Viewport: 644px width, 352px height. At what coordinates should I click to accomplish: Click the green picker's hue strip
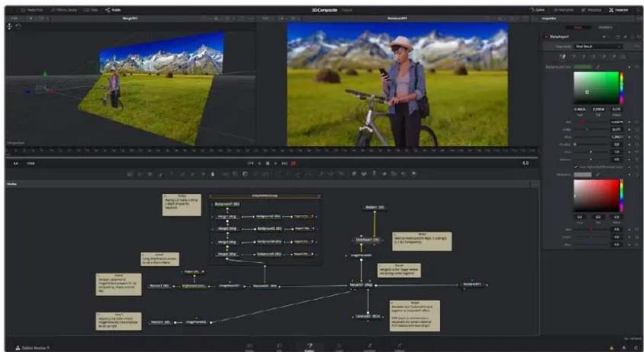tap(622, 87)
